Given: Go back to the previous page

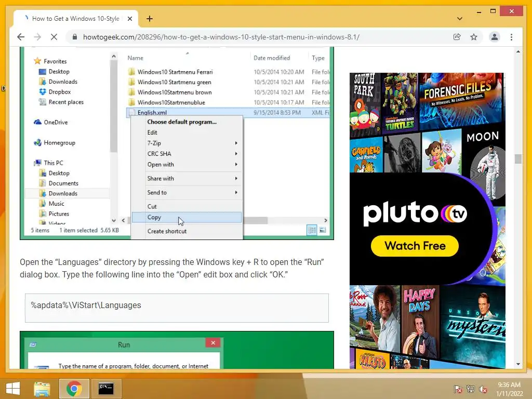Looking at the screenshot, I should tap(21, 37).
